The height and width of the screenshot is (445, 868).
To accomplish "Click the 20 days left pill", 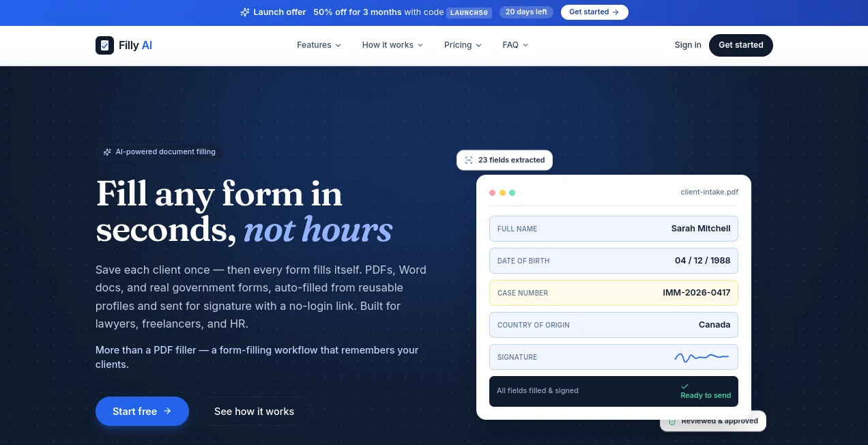I will pos(526,12).
